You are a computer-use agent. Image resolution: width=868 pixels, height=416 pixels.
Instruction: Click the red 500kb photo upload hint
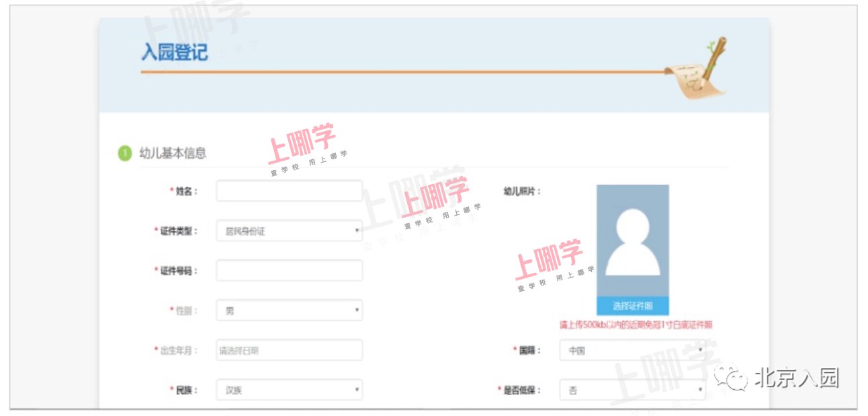tap(636, 325)
